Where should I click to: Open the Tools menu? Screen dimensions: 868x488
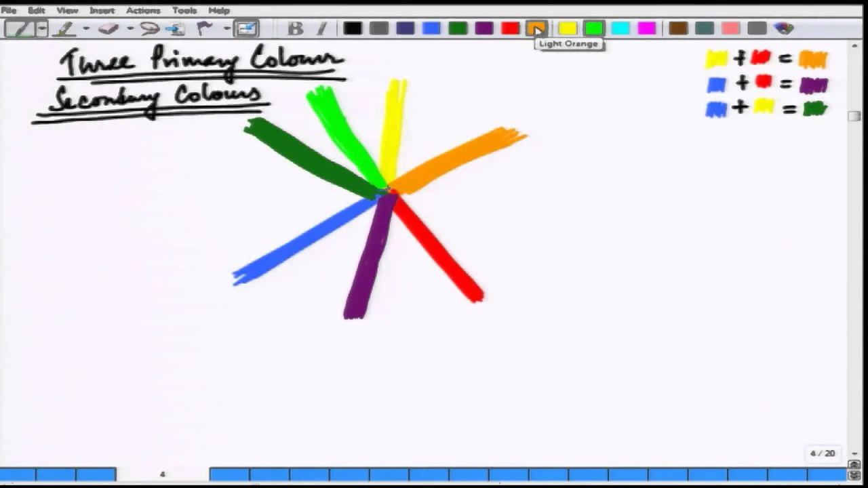click(x=184, y=10)
